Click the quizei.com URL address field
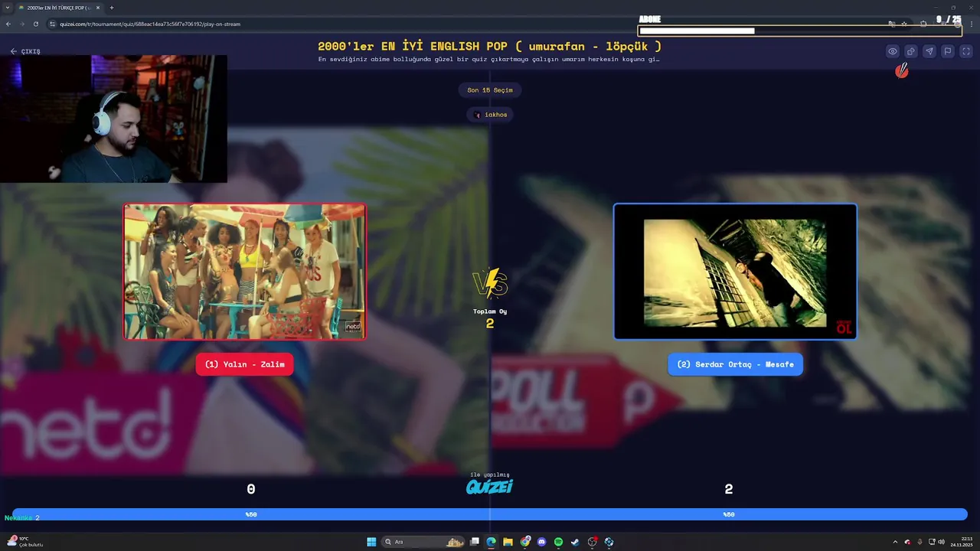The width and height of the screenshot is (980, 551). click(x=150, y=24)
